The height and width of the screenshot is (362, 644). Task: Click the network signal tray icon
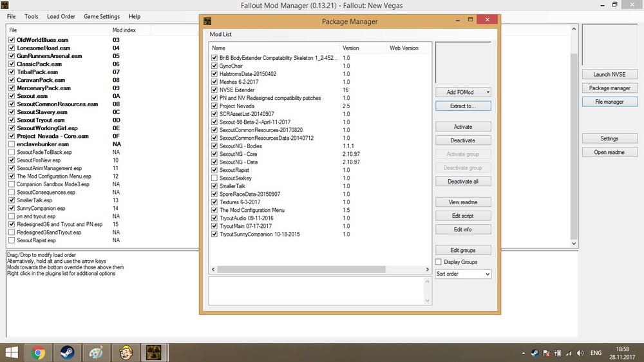[569, 353]
